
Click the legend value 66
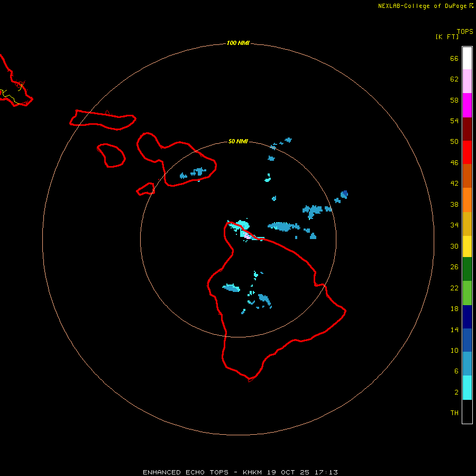pos(454,58)
